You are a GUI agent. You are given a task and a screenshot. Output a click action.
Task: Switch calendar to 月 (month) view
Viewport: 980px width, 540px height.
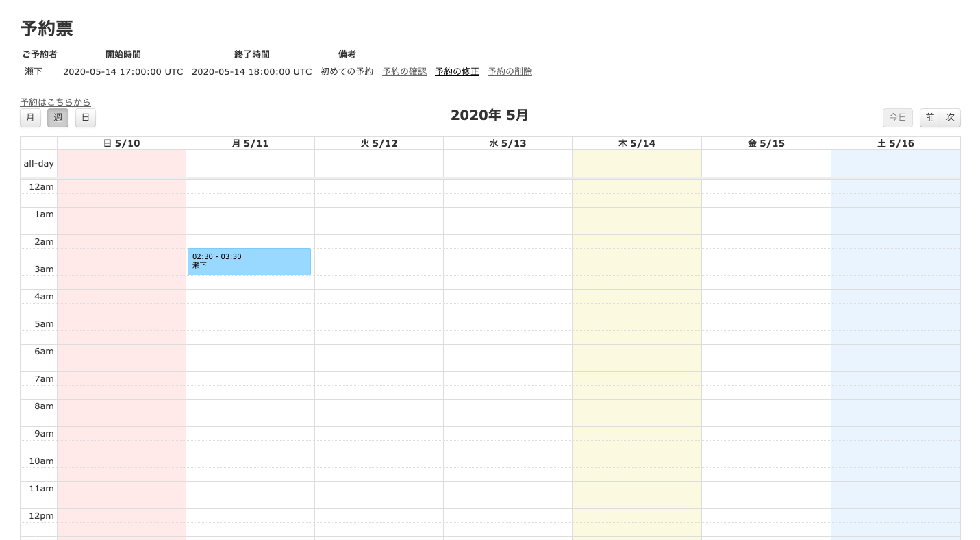[x=30, y=117]
